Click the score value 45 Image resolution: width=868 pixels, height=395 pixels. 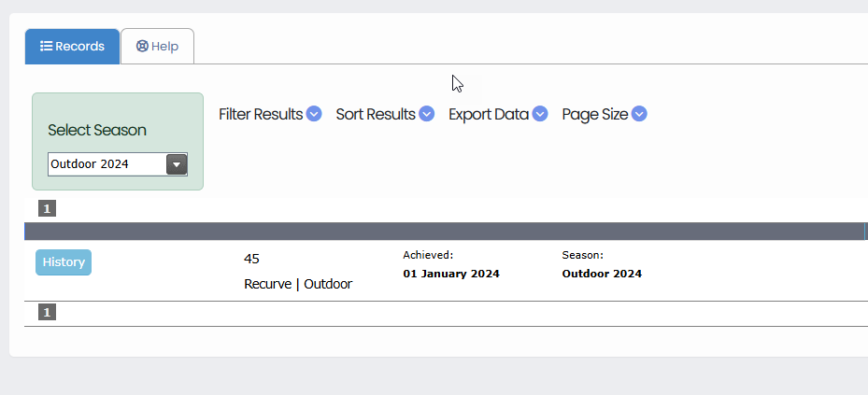click(x=251, y=259)
